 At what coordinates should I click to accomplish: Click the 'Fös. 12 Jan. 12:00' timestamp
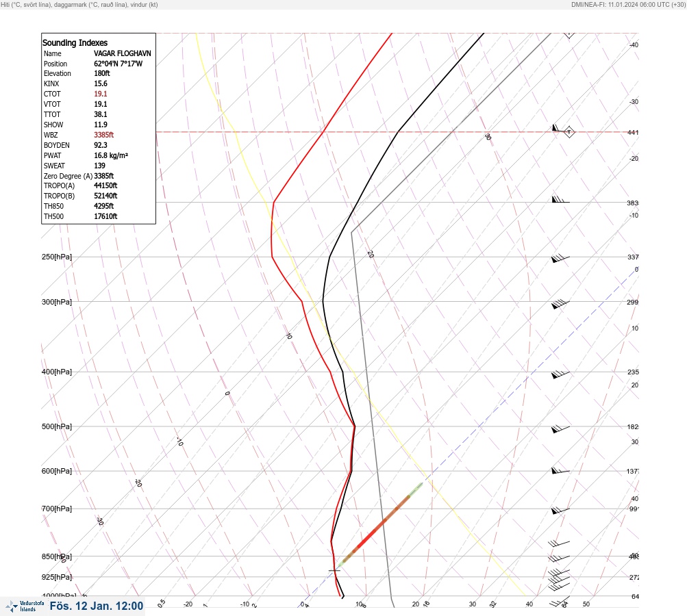[97, 606]
